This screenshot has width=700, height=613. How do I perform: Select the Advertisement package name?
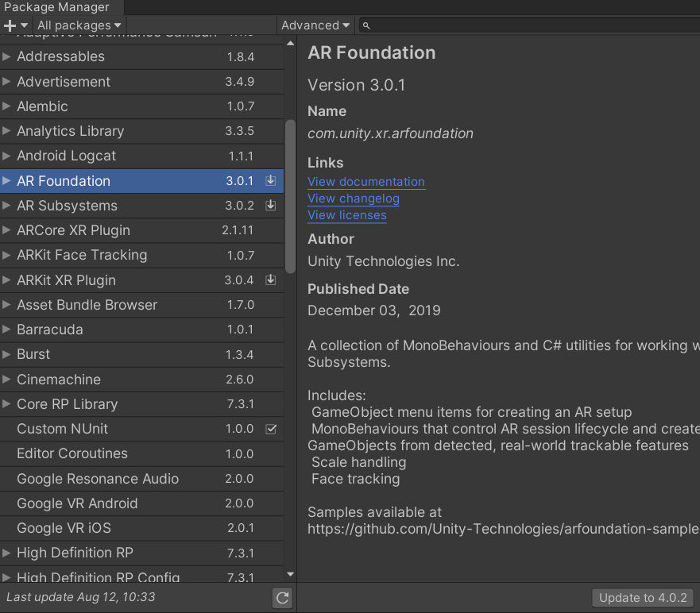click(x=64, y=82)
